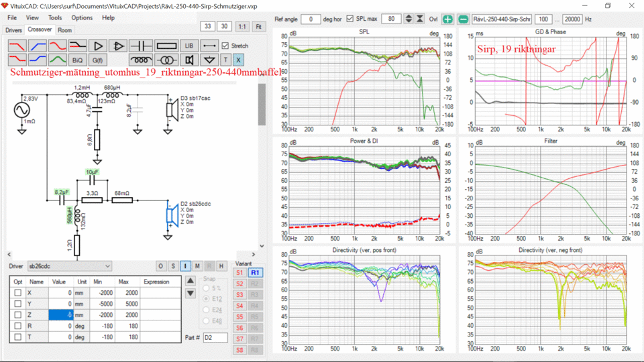The height and width of the screenshot is (362, 644).
Task: Select the blue high-pass slope filter icon
Action: (38, 46)
